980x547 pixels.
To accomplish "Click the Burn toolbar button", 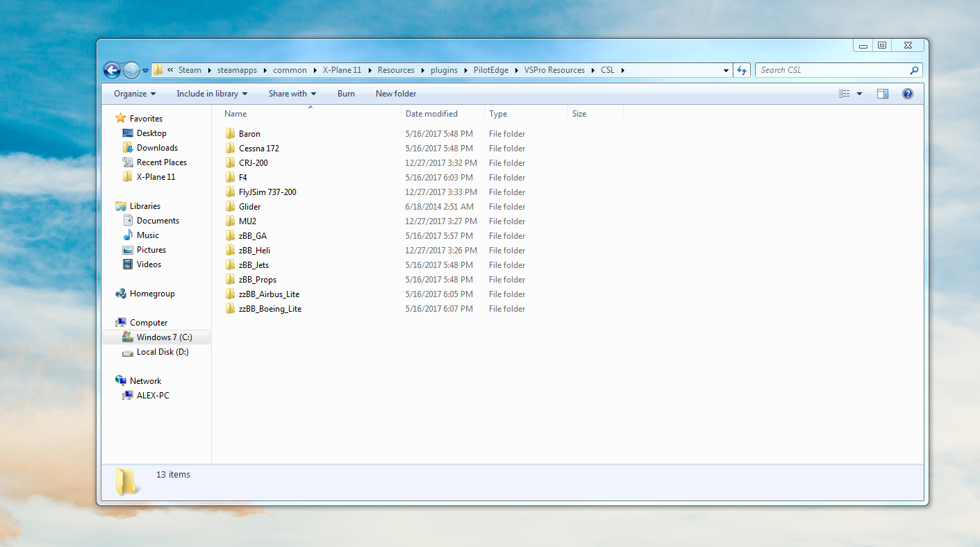I will click(x=346, y=94).
